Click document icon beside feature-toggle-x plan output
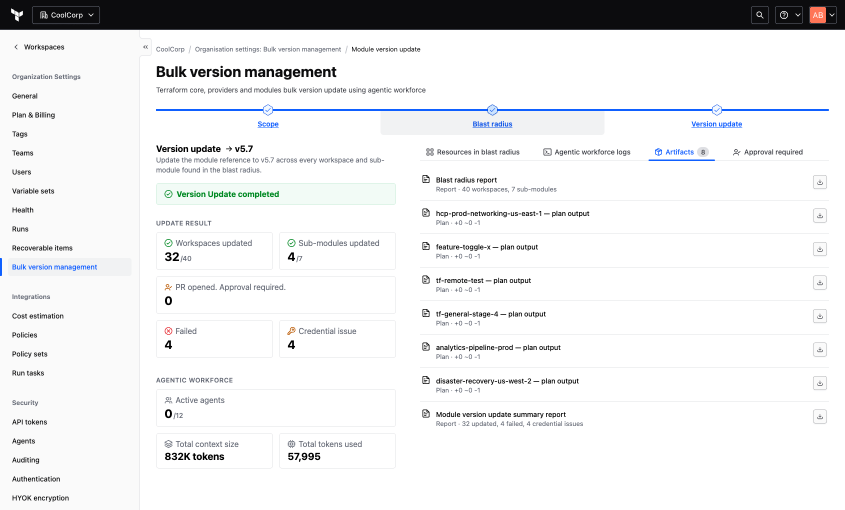 (426, 246)
